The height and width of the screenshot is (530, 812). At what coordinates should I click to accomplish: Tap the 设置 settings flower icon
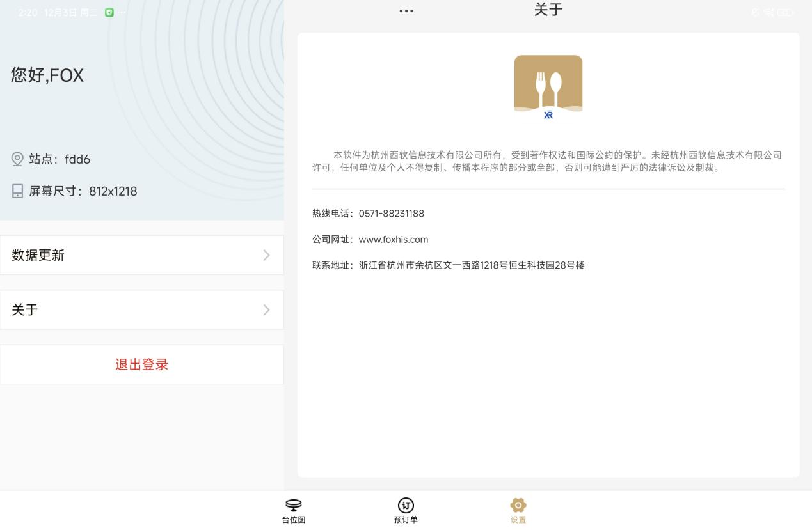point(518,505)
